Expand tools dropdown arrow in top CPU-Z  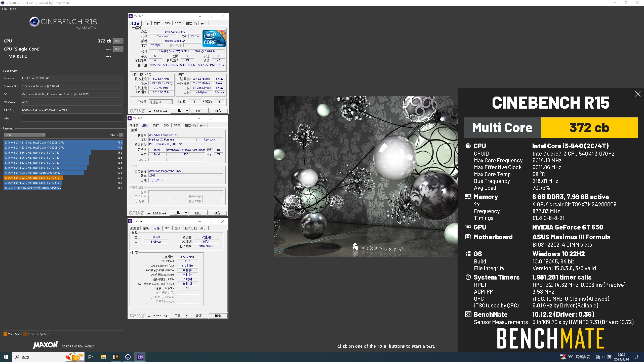(187, 111)
